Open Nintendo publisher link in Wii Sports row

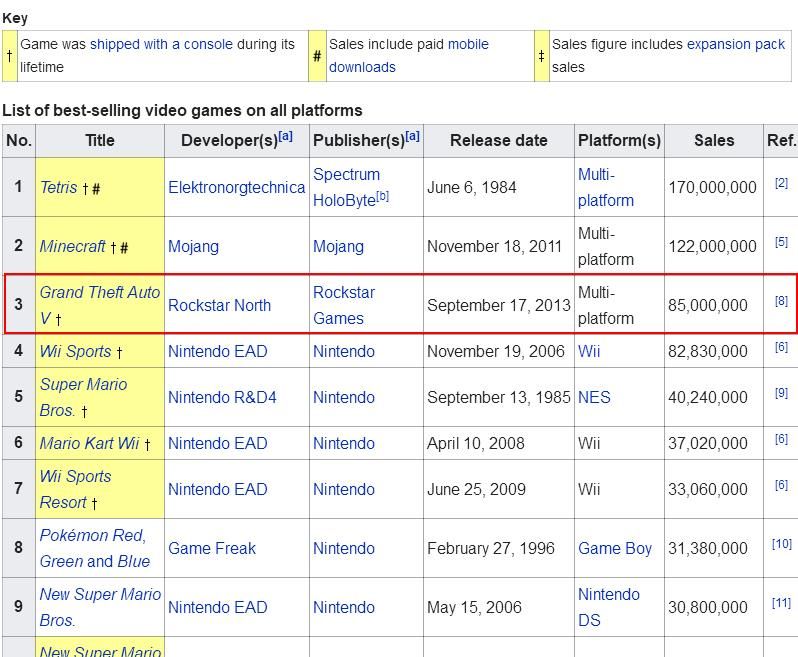pos(344,351)
